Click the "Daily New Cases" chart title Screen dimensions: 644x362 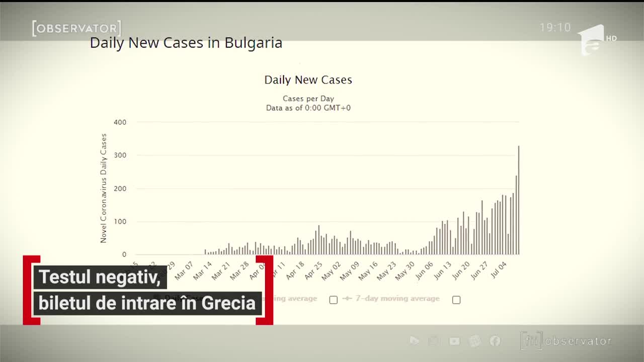pos(308,80)
